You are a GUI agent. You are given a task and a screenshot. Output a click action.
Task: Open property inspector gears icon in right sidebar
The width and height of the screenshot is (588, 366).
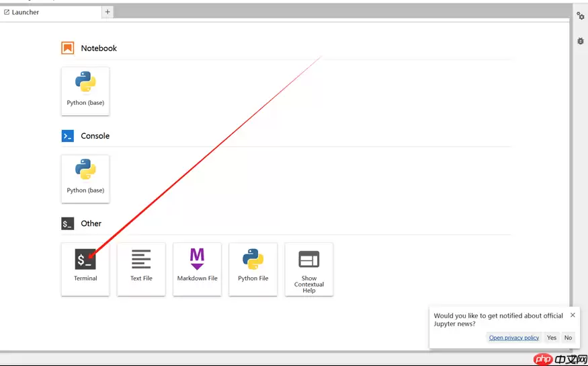pyautogui.click(x=581, y=16)
